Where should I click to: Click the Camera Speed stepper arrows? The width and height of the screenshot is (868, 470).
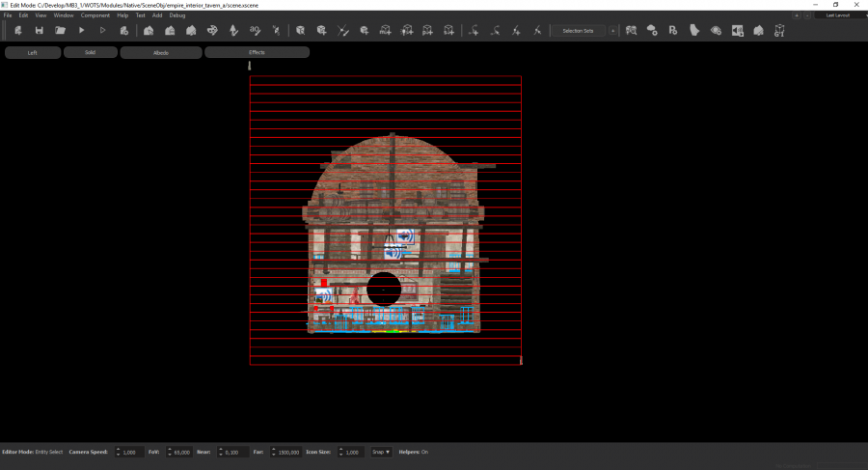[x=118, y=452]
